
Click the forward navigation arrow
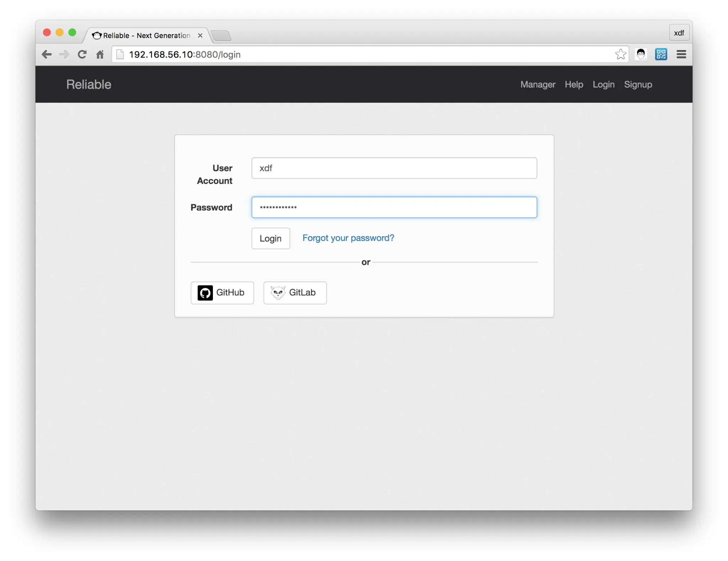[64, 54]
